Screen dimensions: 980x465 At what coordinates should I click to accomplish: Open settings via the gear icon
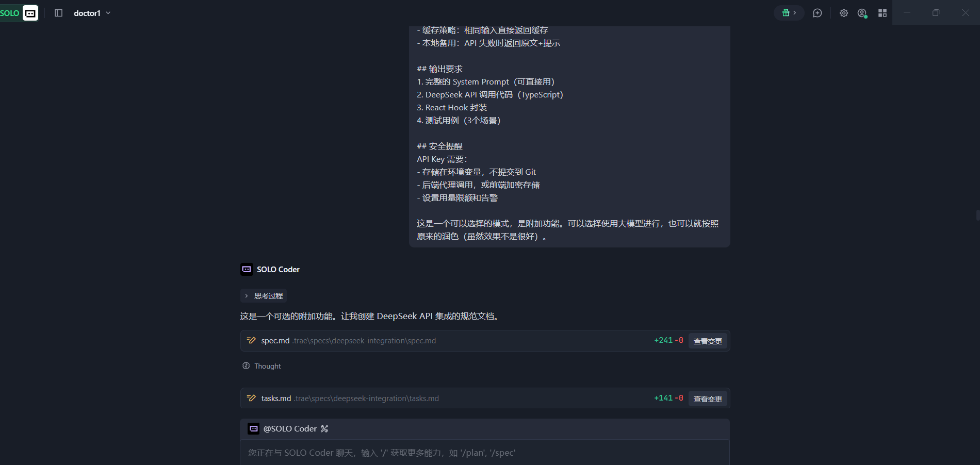click(x=844, y=13)
